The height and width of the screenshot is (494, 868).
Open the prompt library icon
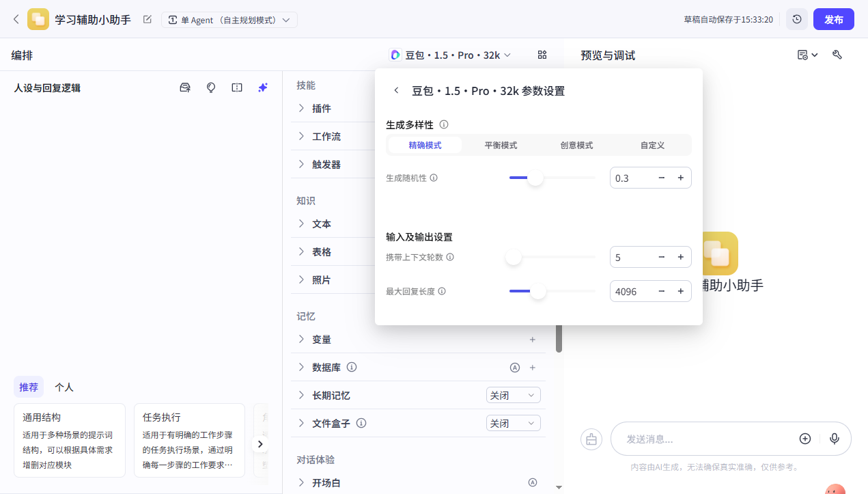pyautogui.click(x=184, y=87)
